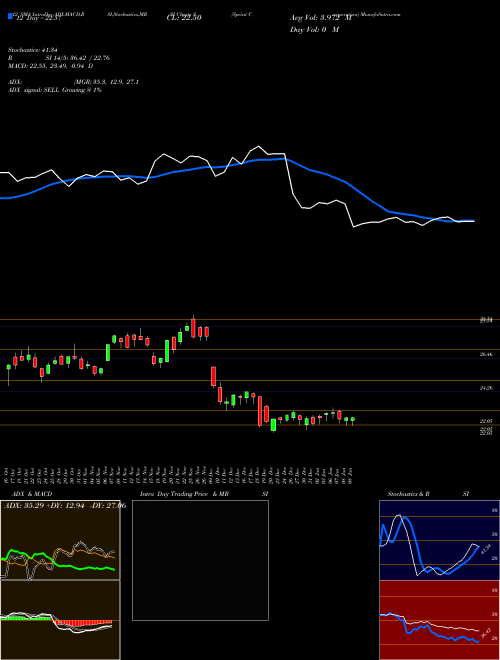Image resolution: width=500 pixels, height=660 pixels.
Task: Open the blue Stochastics oscillator panel
Action: point(439,540)
